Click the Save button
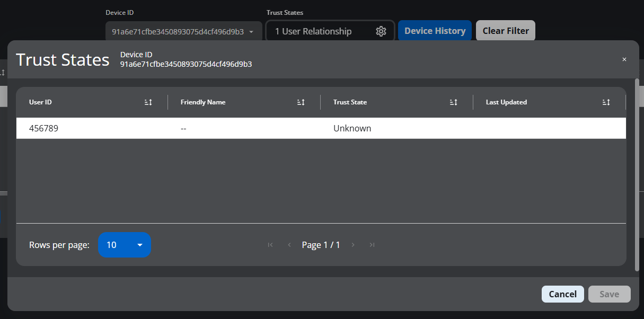Image resolution: width=644 pixels, height=319 pixels. click(610, 294)
